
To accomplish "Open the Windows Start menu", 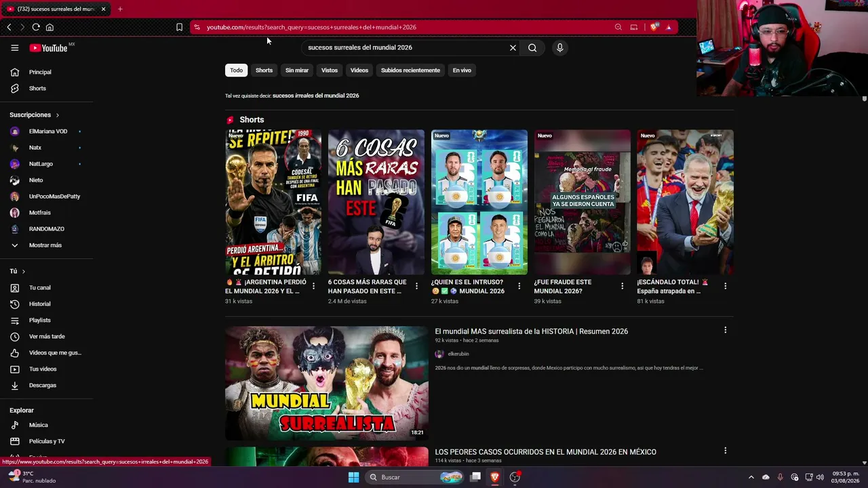I will (x=353, y=477).
